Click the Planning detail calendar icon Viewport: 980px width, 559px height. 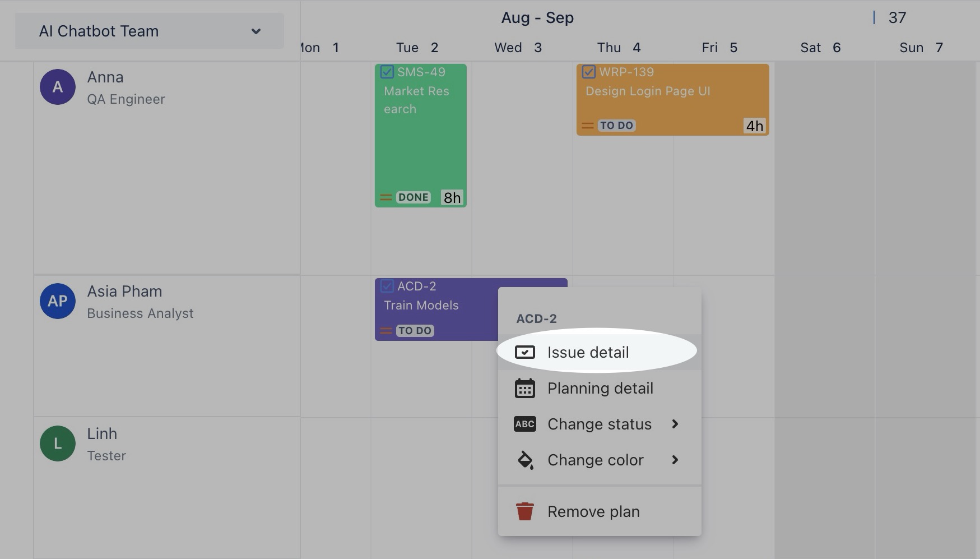coord(524,388)
